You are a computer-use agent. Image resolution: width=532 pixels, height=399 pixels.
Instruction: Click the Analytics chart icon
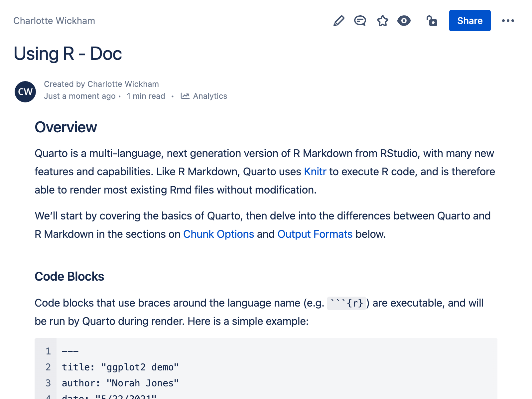pos(185,96)
